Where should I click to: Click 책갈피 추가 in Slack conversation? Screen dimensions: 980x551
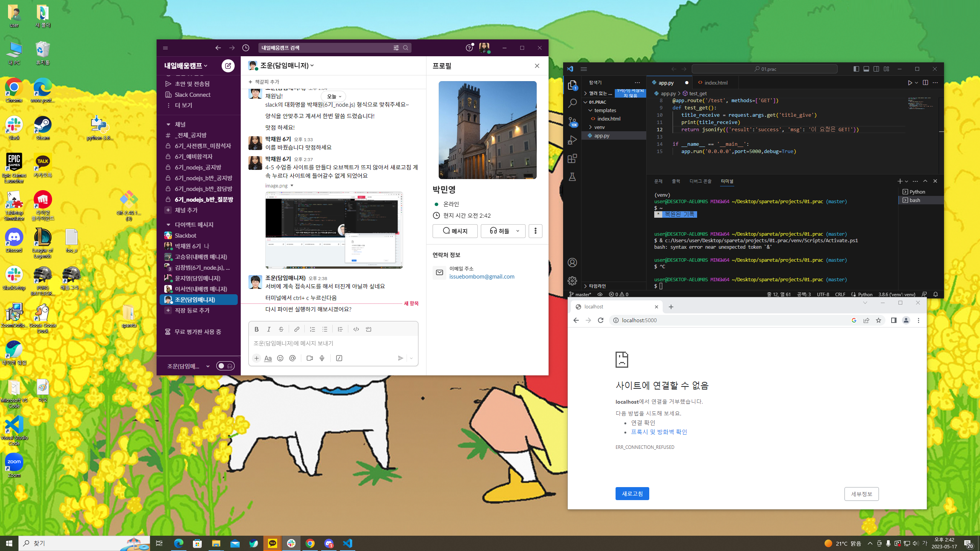(x=264, y=82)
